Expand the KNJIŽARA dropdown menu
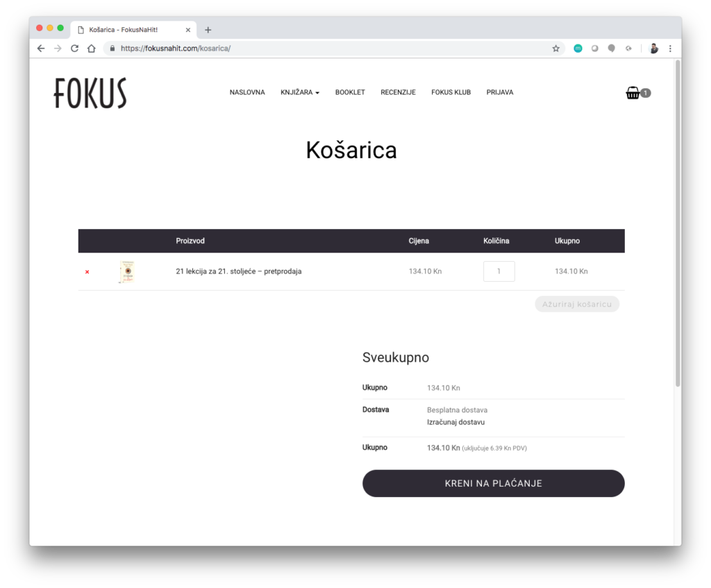Image resolution: width=711 pixels, height=588 pixels. click(300, 92)
